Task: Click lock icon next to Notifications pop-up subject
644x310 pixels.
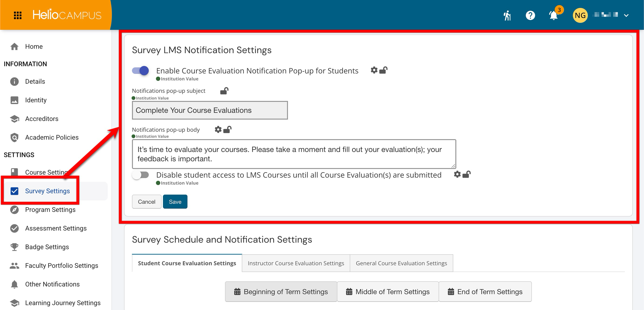Action: tap(224, 91)
